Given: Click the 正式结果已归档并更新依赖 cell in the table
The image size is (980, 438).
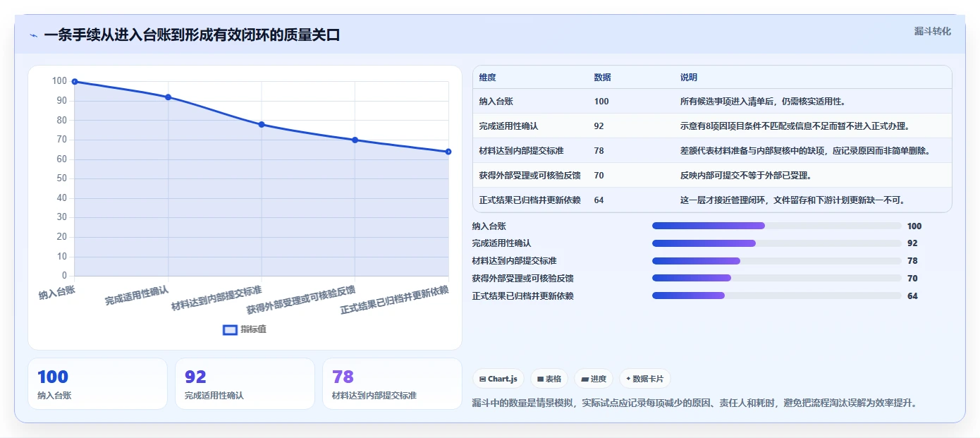Looking at the screenshot, I should click(x=529, y=200).
